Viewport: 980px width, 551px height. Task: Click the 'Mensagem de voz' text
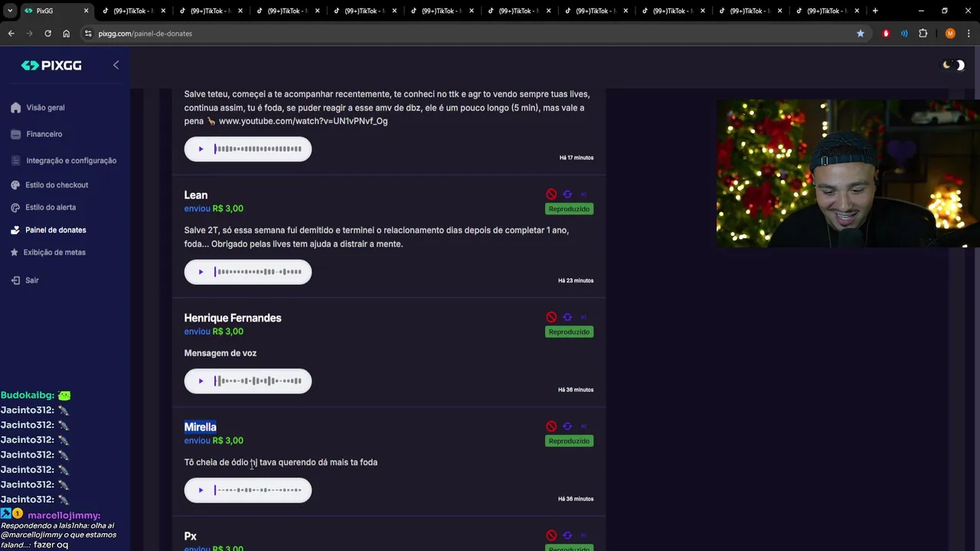pos(220,353)
